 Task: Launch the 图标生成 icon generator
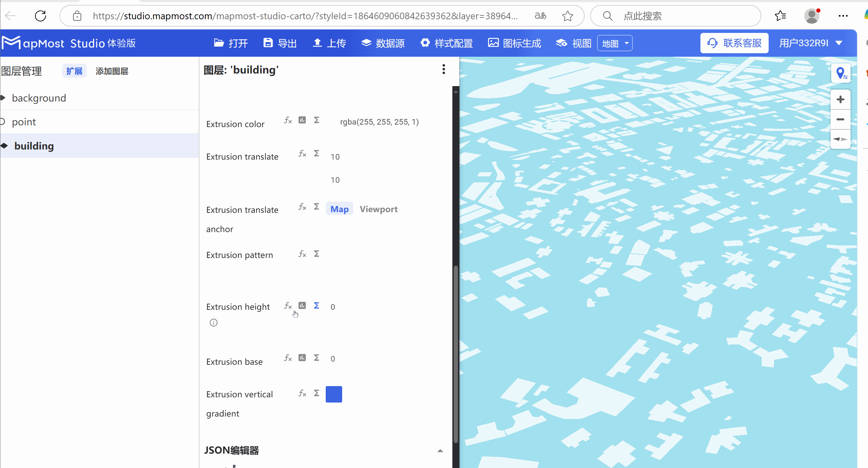514,43
